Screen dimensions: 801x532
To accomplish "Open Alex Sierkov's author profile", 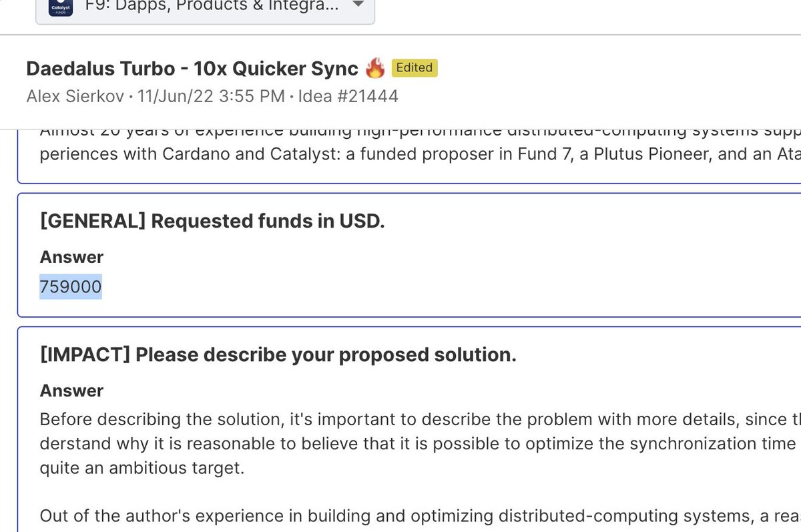I will pos(75,97).
